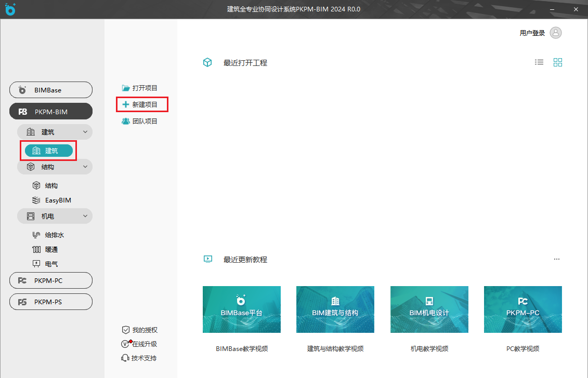
Task: Click 打开项目 to open a project
Action: tap(140, 88)
